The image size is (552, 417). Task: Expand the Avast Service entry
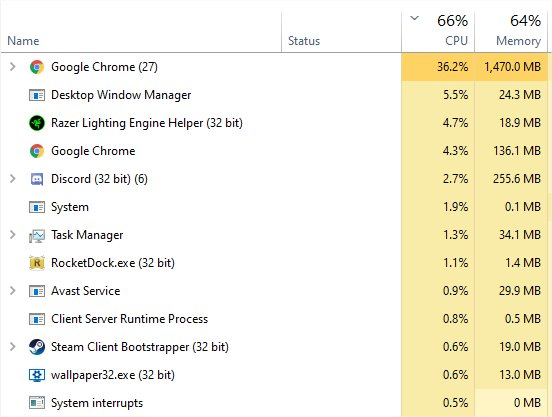(13, 291)
